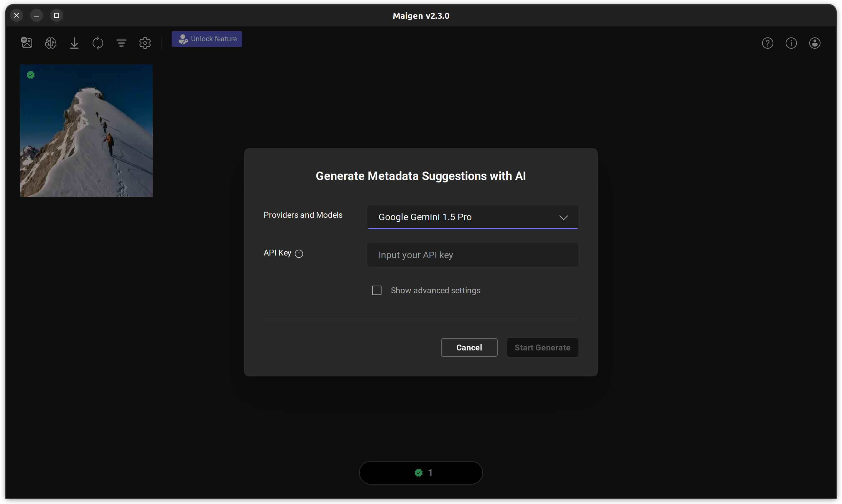The image size is (842, 504).
Task: Click the add image icon in the toolbar
Action: coord(27,43)
